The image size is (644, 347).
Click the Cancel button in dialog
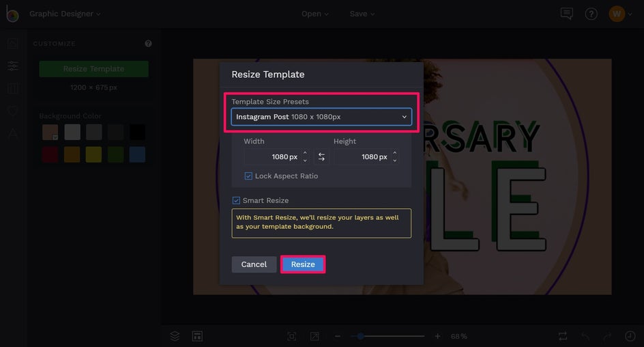[254, 264]
